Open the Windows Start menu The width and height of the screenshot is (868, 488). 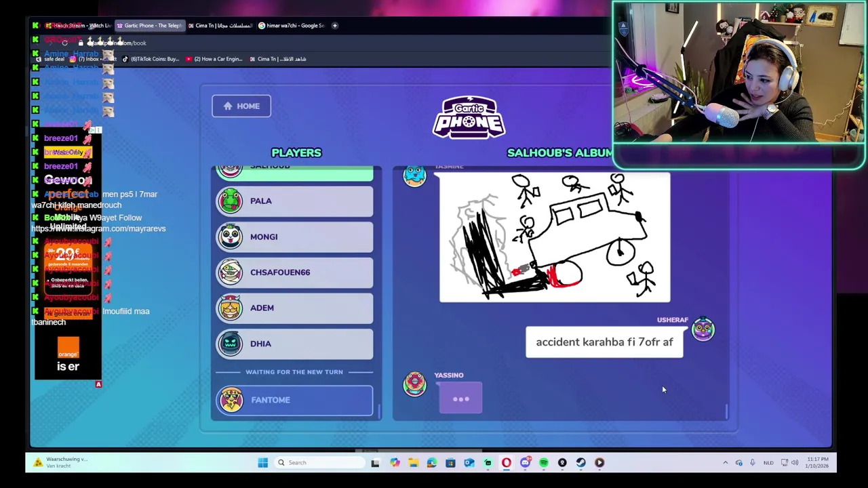[262, 463]
